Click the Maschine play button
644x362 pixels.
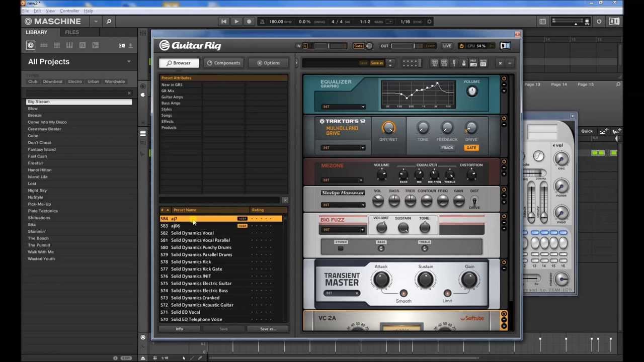click(236, 22)
